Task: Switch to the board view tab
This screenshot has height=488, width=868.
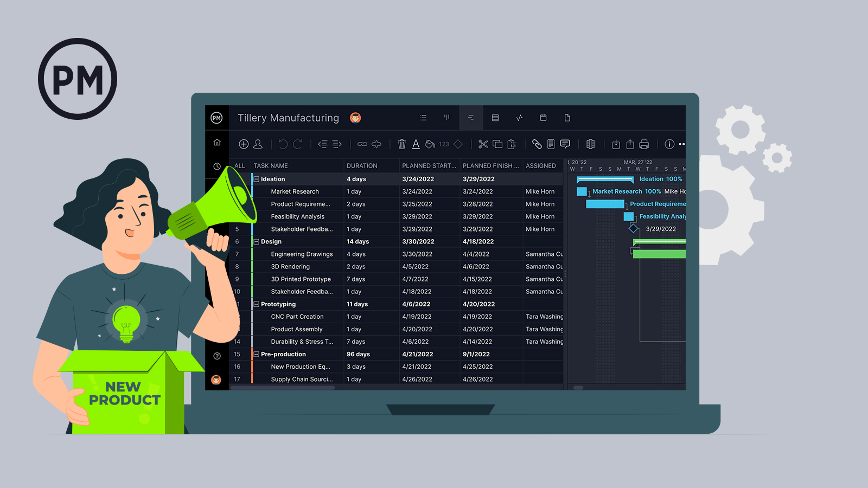Action: pos(447,118)
